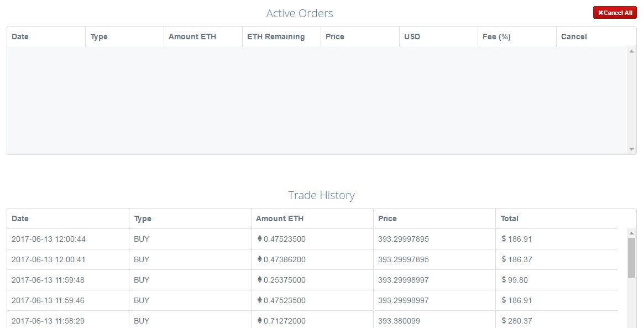The width and height of the screenshot is (644, 328).
Task: Click the Ethereum icon in the 11:59:48 trade row
Action: click(260, 280)
